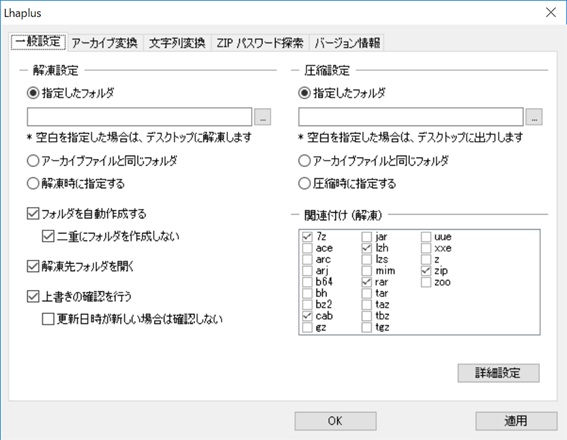Click the 適用 apply button

coord(516,421)
